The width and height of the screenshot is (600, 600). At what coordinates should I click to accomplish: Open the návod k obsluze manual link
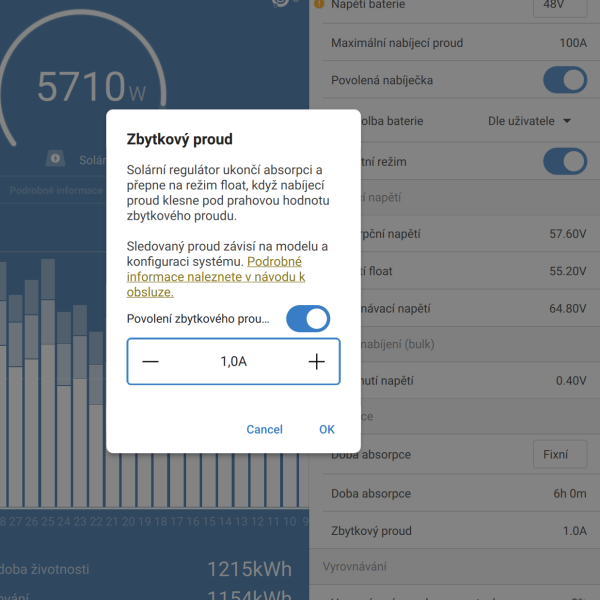click(x=216, y=277)
